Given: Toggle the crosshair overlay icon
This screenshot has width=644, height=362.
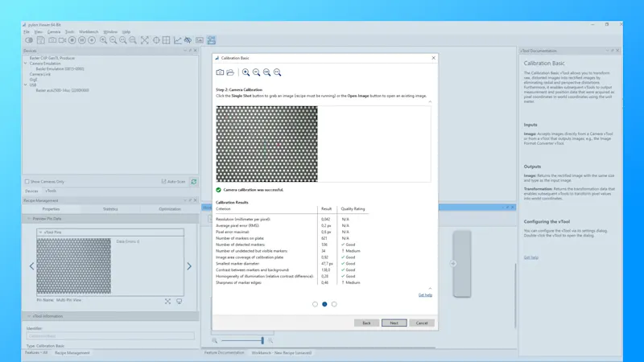Looking at the screenshot, I should pos(156,40).
